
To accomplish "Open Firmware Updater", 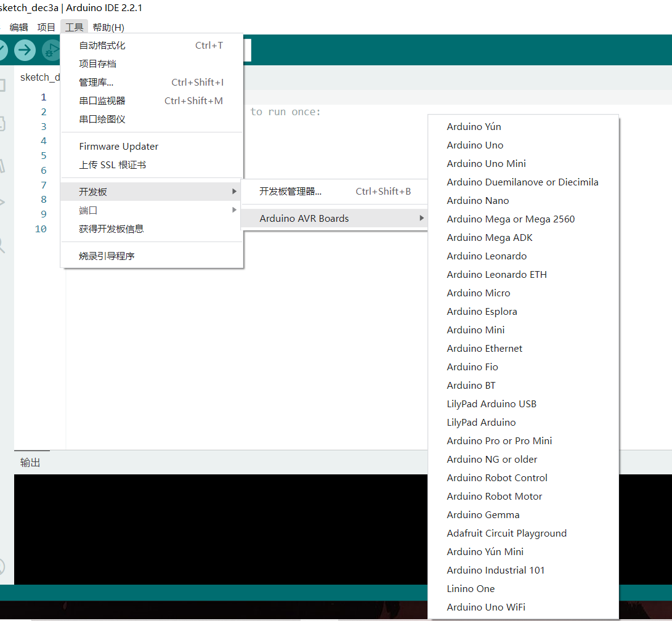I will click(152, 147).
